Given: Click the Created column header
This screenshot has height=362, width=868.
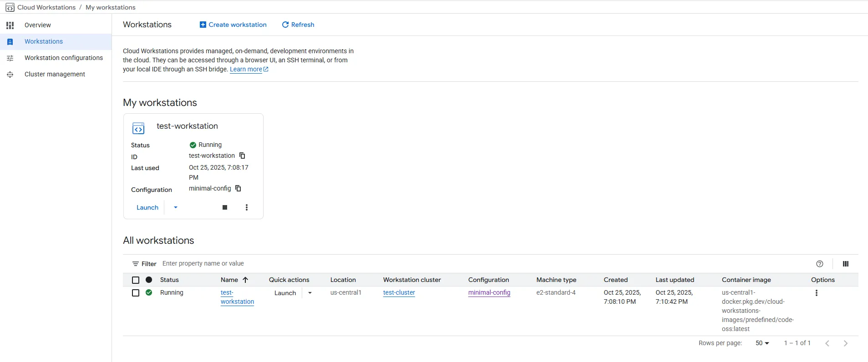Looking at the screenshot, I should pyautogui.click(x=616, y=280).
